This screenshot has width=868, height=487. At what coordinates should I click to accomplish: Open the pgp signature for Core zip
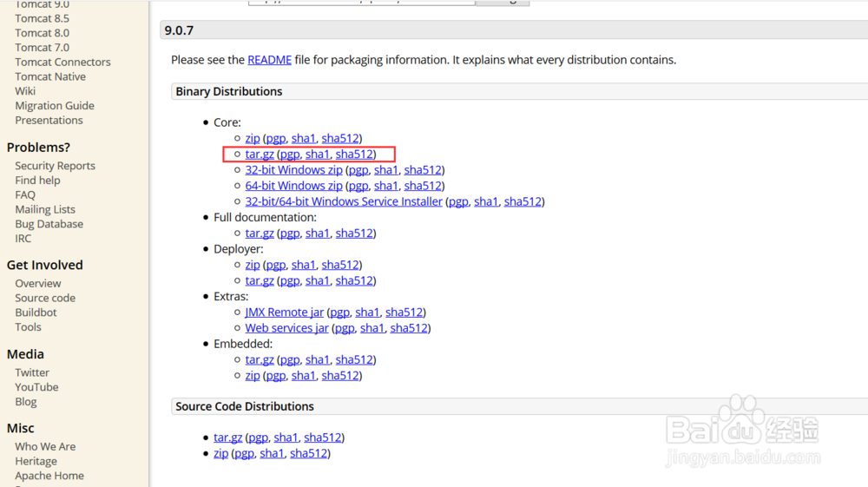tap(275, 139)
